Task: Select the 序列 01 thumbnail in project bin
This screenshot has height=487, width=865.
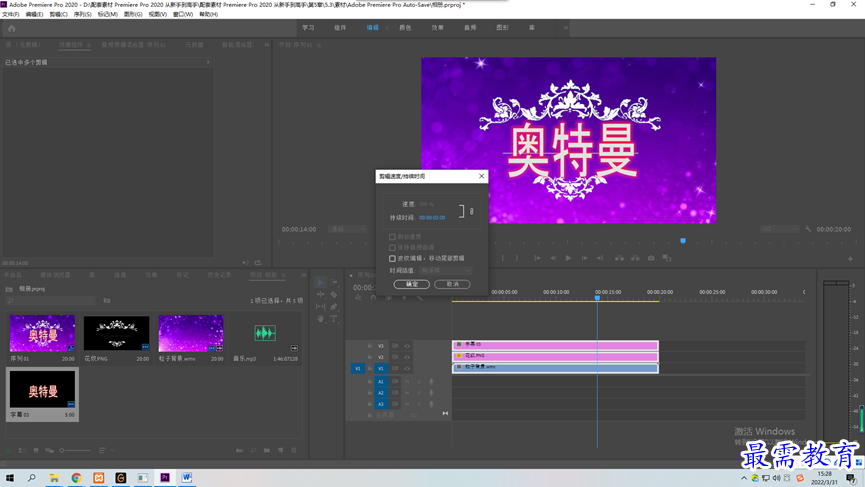Action: (x=42, y=334)
